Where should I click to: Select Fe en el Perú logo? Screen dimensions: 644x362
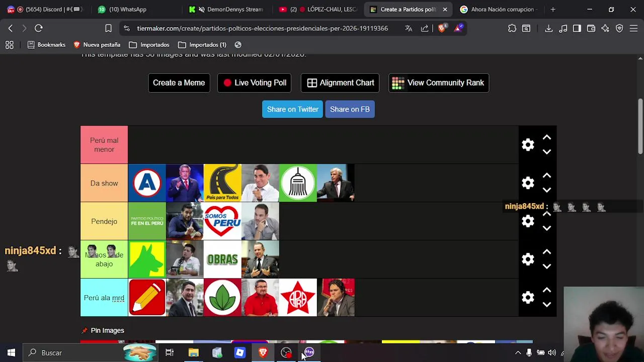click(147, 221)
